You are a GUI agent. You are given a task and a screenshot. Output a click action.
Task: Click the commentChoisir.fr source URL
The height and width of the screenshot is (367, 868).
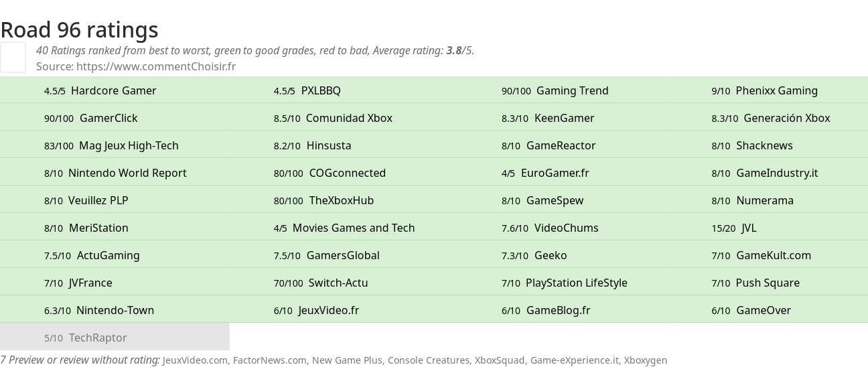(x=156, y=66)
